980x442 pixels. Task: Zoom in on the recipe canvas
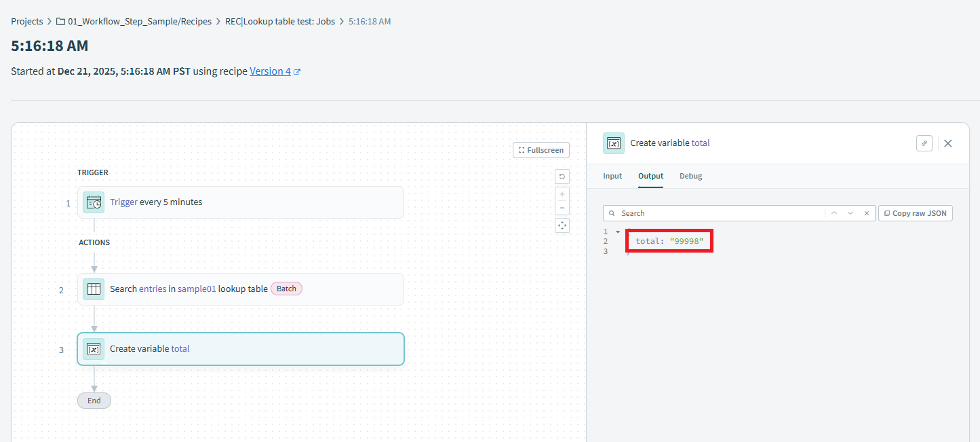[x=562, y=194]
